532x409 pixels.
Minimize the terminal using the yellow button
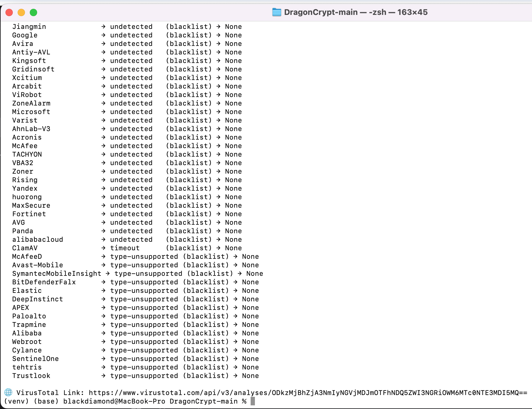21,12
